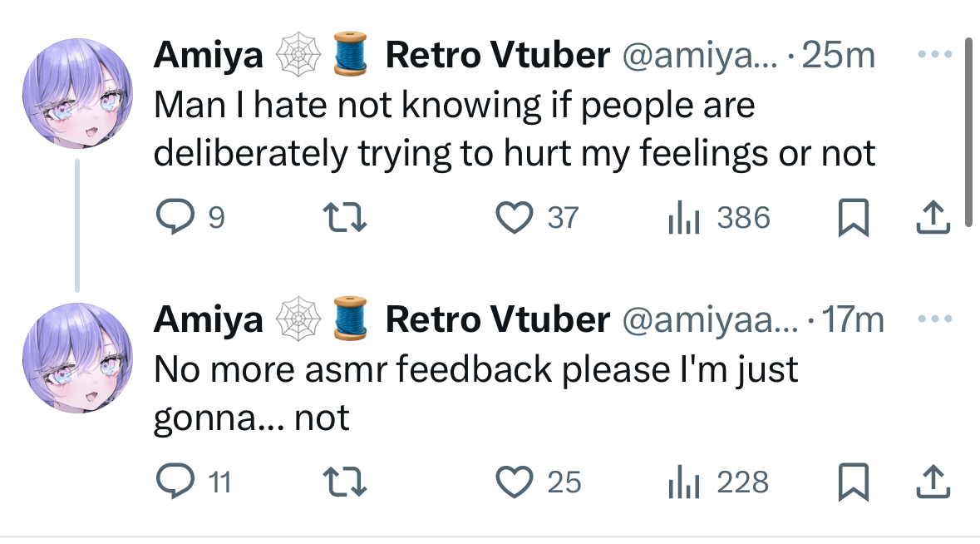Share the first tweet via share icon
This screenshot has height=544, width=980.
[933, 217]
